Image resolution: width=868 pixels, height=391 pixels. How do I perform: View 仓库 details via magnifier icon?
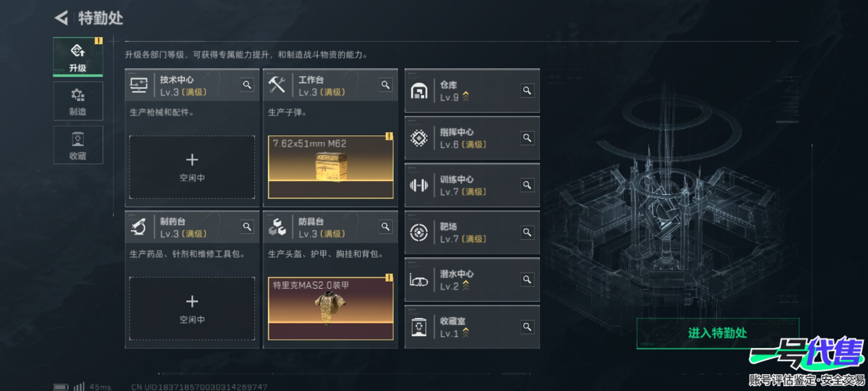tap(527, 91)
